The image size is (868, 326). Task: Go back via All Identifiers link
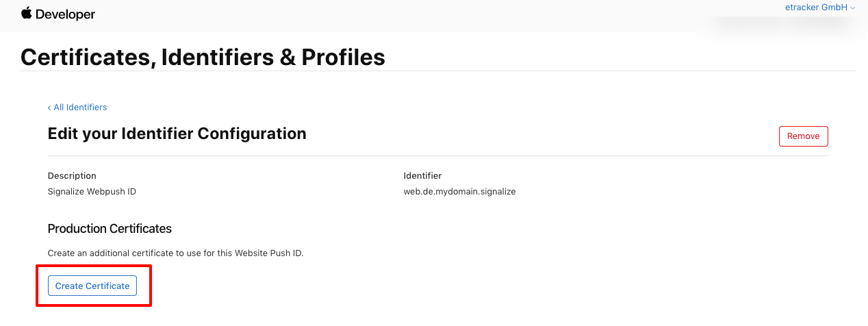(x=77, y=107)
